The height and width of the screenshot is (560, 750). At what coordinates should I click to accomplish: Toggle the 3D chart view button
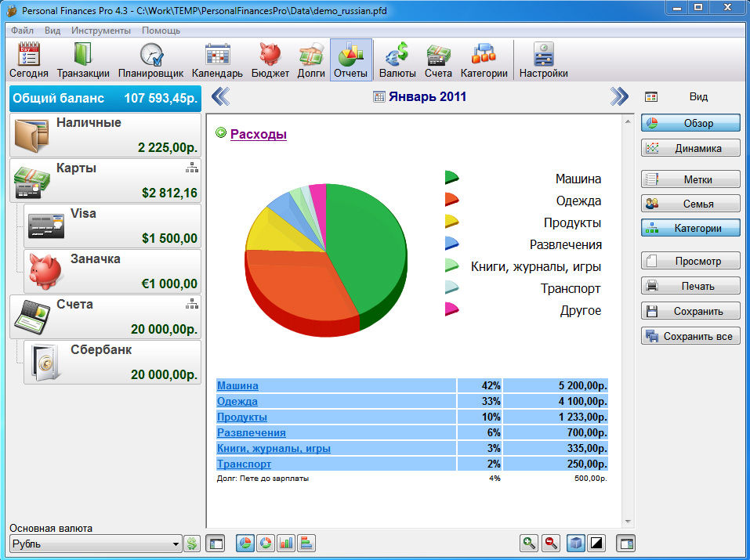pos(576,543)
